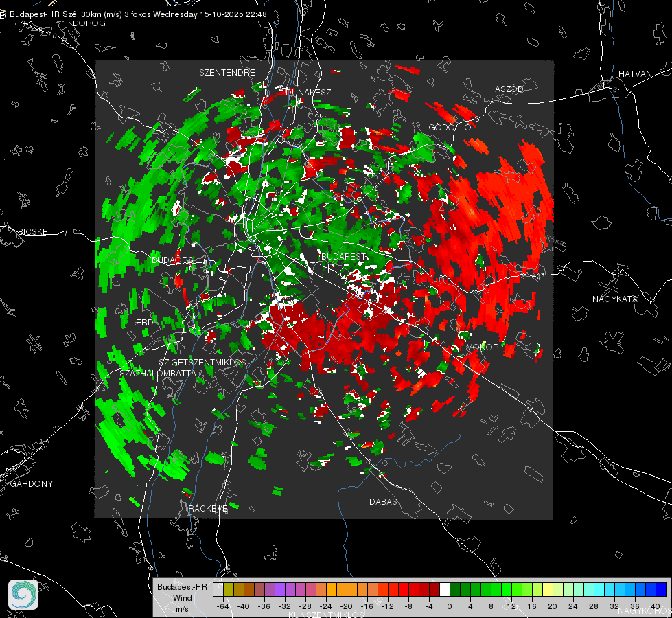Click the swirl logo icon near the legend

(23, 595)
